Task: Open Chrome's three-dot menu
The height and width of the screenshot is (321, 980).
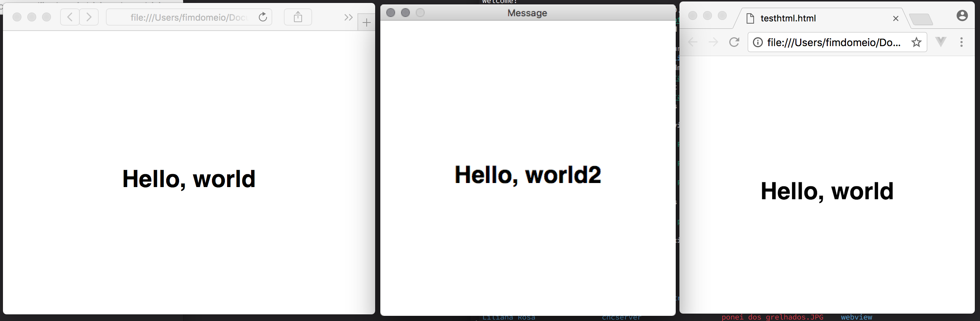Action: (x=962, y=42)
